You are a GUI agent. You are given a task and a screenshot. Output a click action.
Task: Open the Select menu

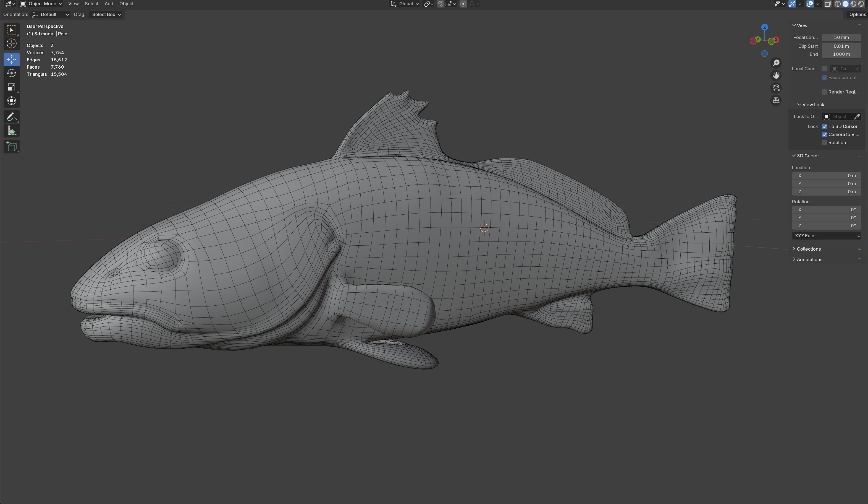click(x=91, y=4)
